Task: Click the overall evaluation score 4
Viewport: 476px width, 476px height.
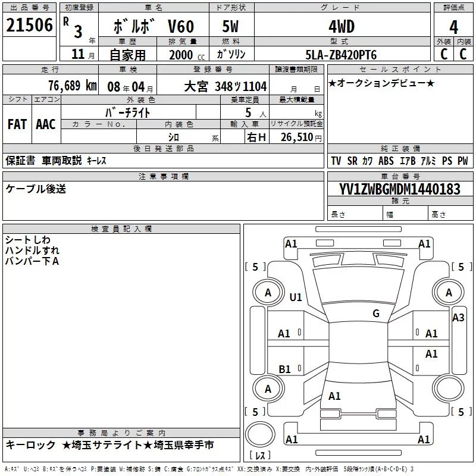Action: tap(453, 27)
